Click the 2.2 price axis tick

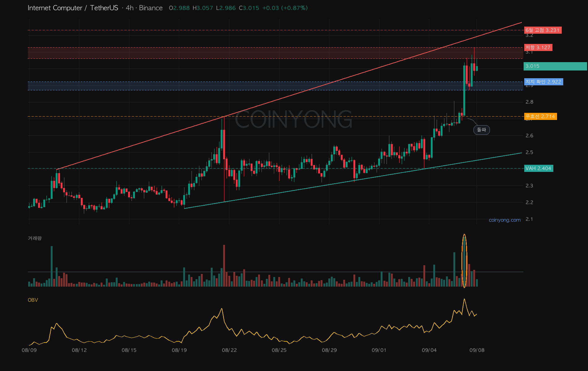tap(530, 203)
